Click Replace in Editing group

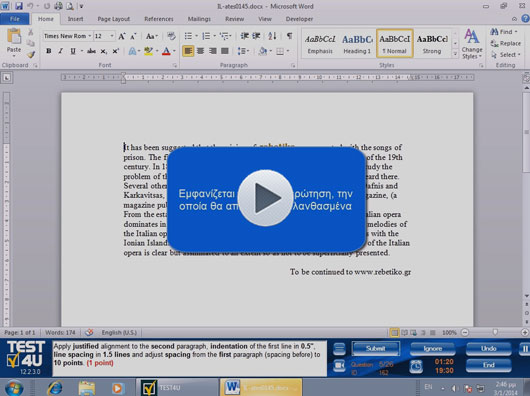(506, 43)
